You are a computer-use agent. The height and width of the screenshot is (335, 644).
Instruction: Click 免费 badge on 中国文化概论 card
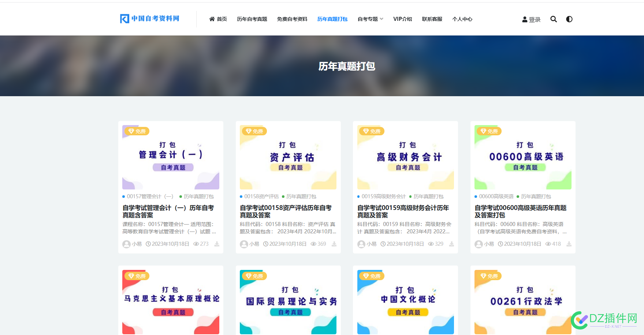click(x=372, y=276)
